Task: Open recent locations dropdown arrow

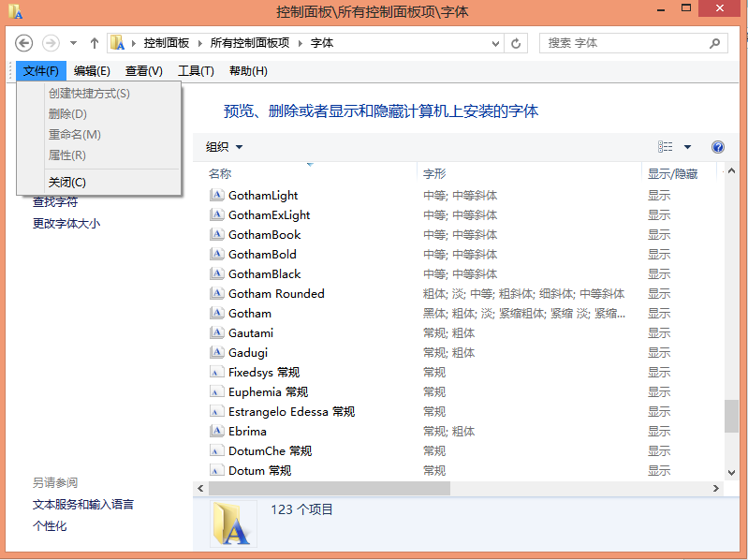Action: pos(73,43)
